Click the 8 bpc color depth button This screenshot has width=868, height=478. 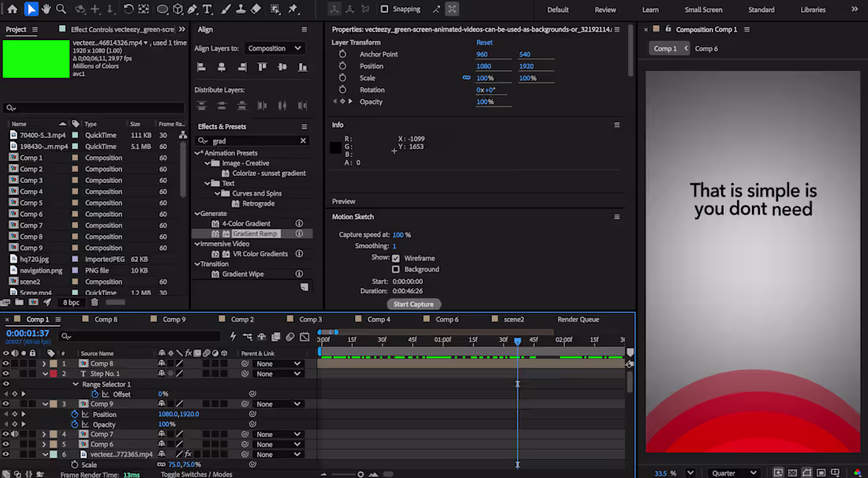(71, 302)
